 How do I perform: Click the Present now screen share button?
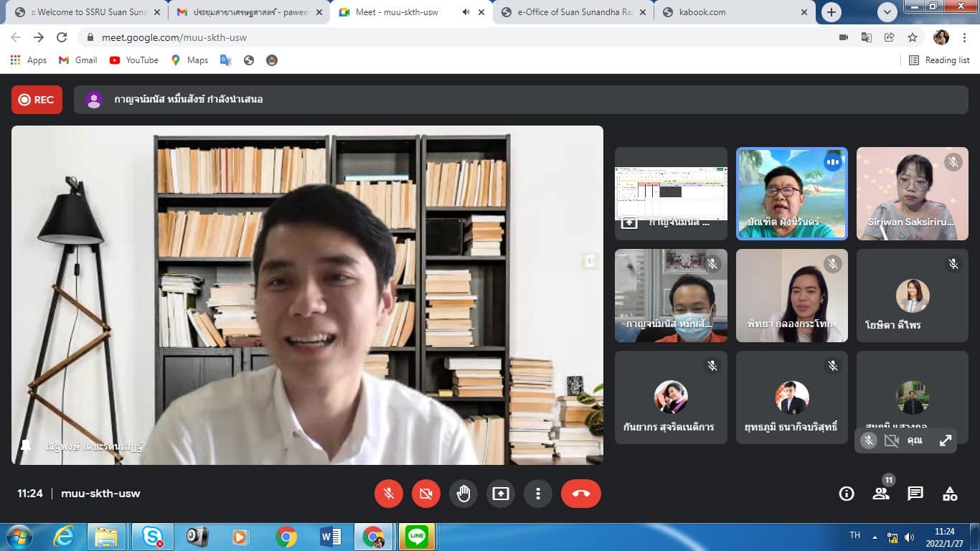[x=501, y=494]
